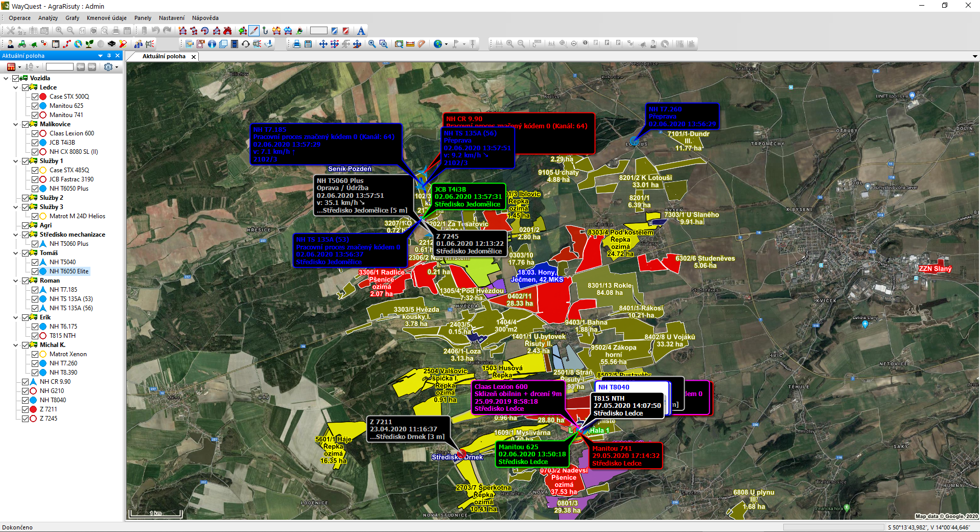Toggle the NH T7.185 checkbox
The height and width of the screenshot is (532, 980).
coord(35,290)
